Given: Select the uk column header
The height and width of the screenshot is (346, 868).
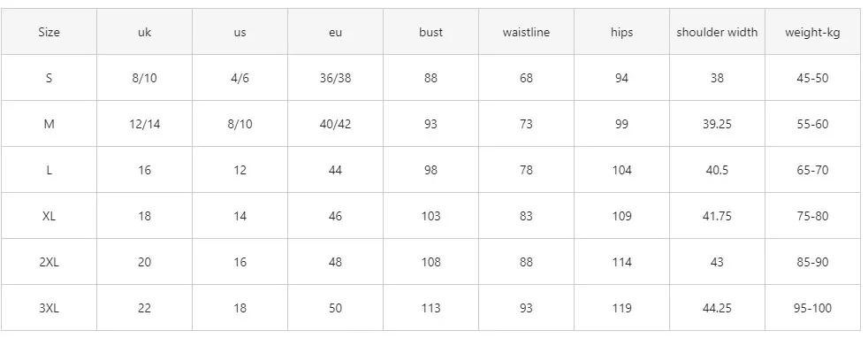Looking at the screenshot, I should click(144, 32).
